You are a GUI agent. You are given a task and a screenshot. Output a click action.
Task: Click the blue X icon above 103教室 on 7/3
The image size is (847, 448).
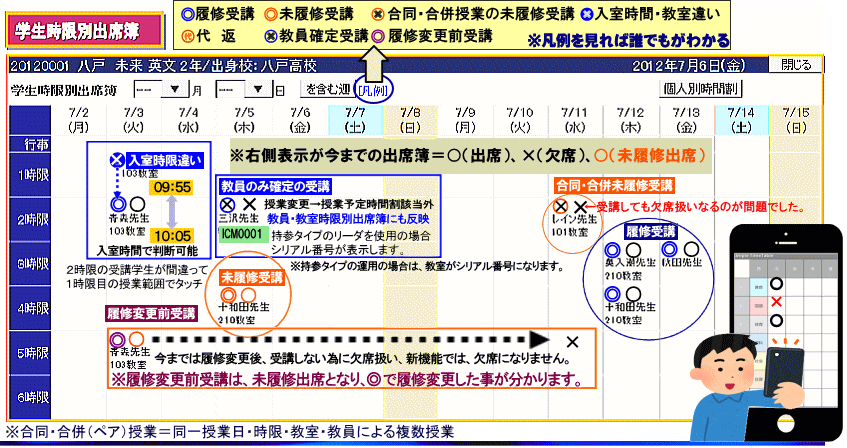(x=117, y=160)
